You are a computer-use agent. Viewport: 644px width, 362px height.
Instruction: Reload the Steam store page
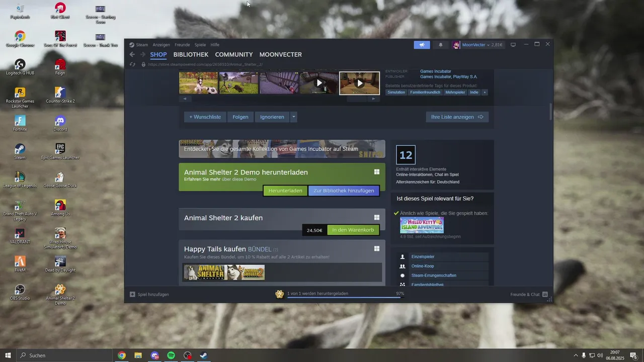point(133,64)
